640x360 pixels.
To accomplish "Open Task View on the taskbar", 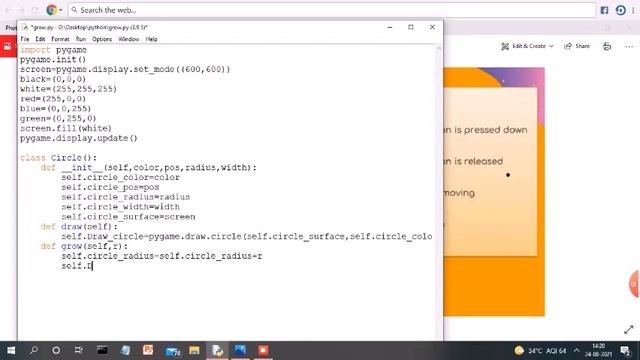I will coord(78,350).
